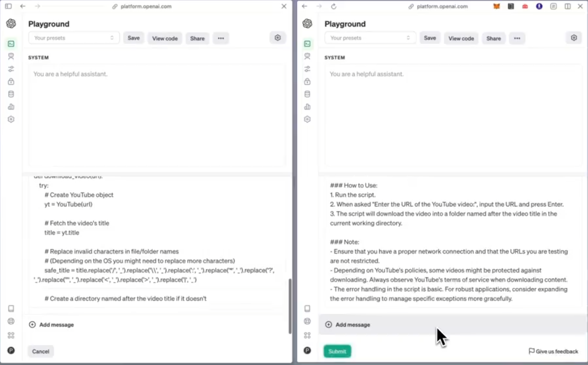Open Documentation book icon in left window
This screenshot has width=588, height=365.
tap(11, 309)
